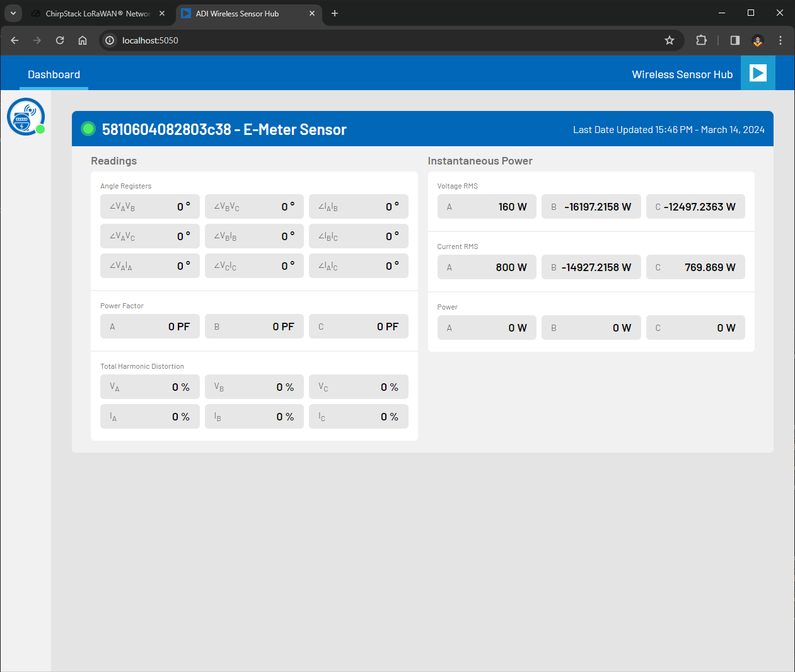Click the reload page icon

[x=59, y=40]
